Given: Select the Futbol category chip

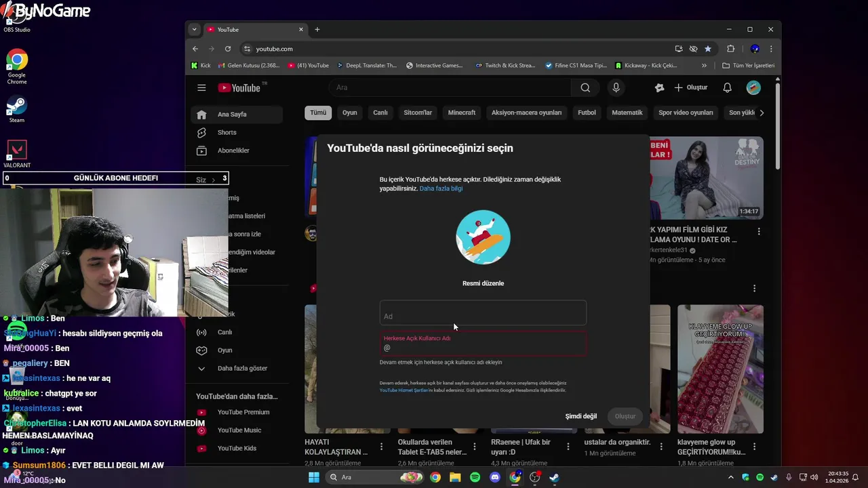Looking at the screenshot, I should tap(587, 113).
